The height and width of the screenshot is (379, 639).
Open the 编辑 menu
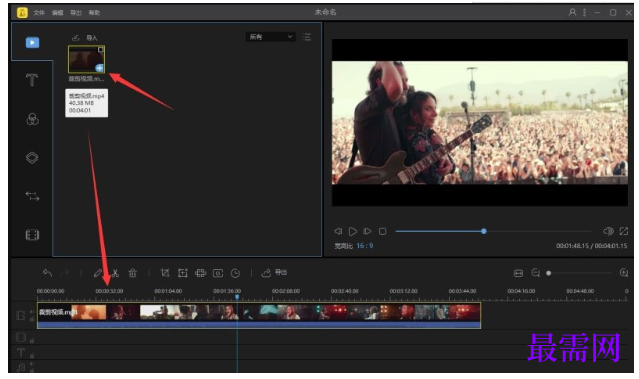(57, 13)
